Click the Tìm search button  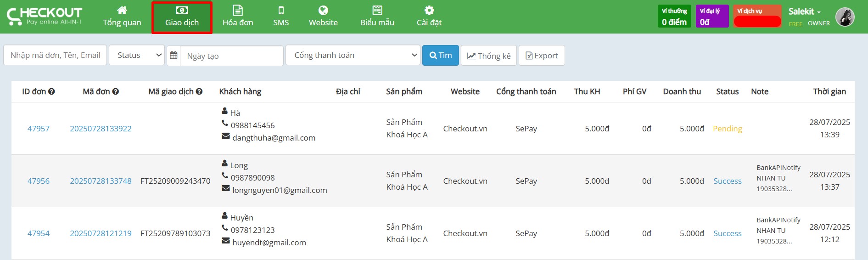[441, 55]
